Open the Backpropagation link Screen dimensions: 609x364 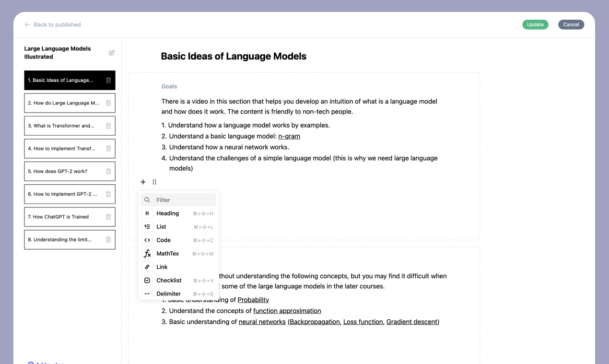[x=315, y=322]
